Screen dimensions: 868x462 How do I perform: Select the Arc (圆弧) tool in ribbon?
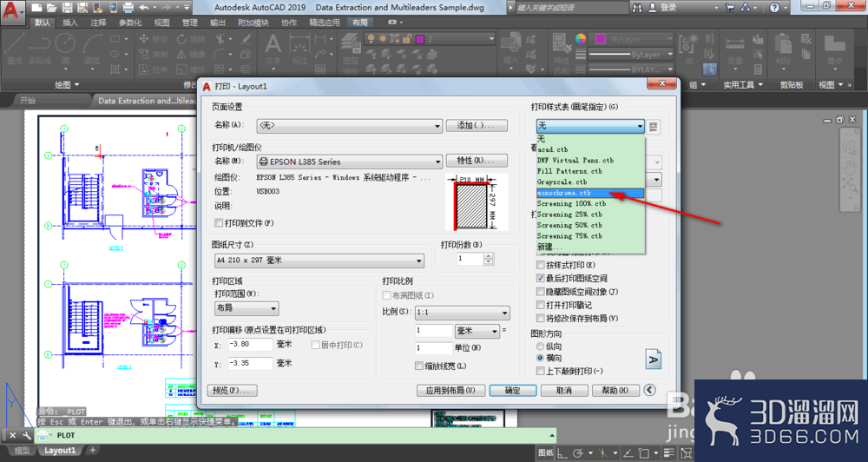92,49
